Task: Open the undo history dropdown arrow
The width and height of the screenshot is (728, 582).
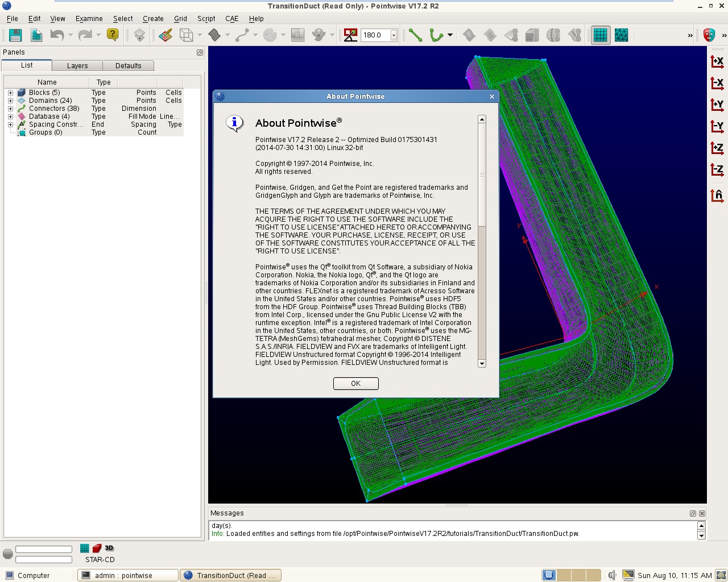Action: click(71, 35)
